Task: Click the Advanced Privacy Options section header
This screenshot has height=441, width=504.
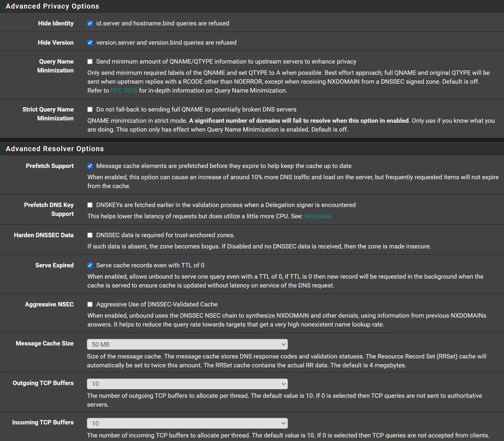Action: (x=52, y=6)
